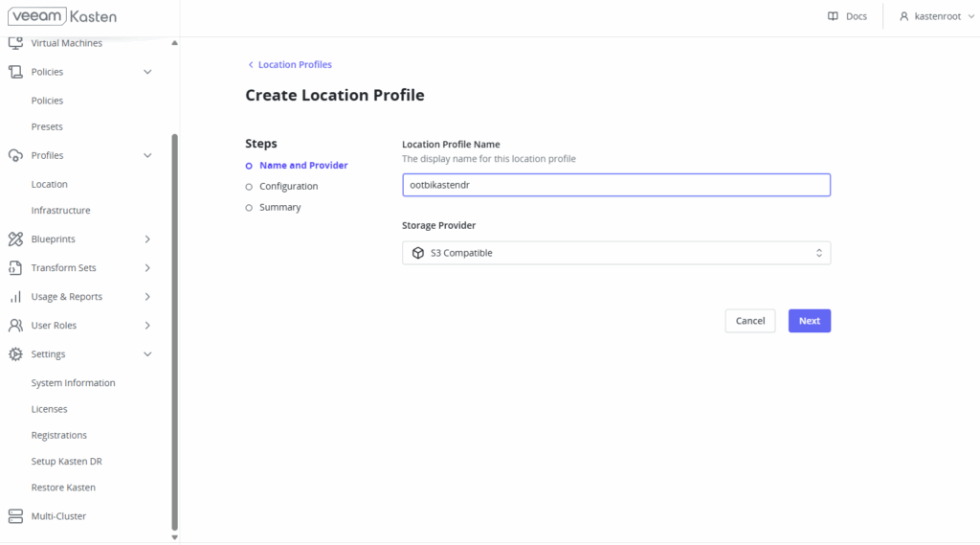980x545 pixels.
Task: Select the Summary step
Action: 279,208
